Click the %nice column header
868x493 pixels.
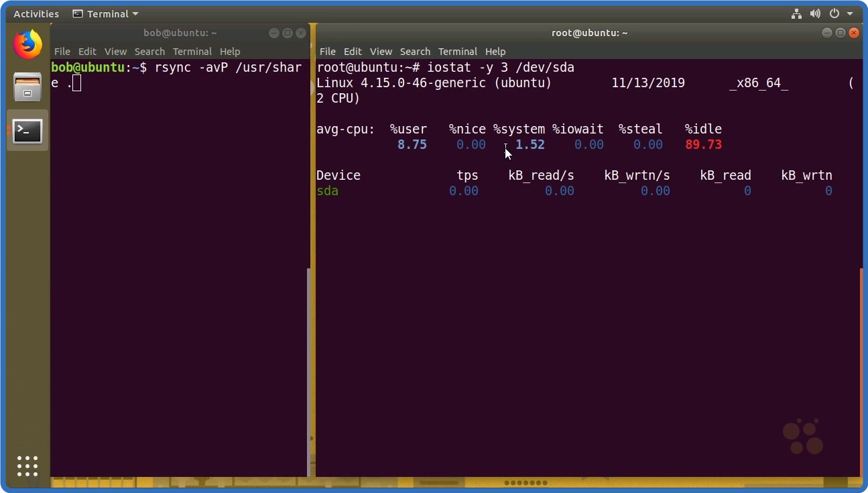click(x=467, y=129)
